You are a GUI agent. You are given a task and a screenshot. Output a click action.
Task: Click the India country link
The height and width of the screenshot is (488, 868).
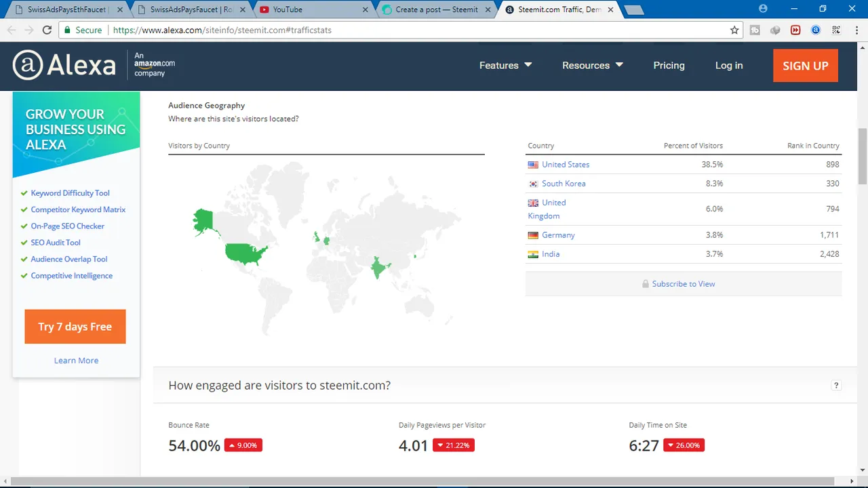tap(551, 254)
